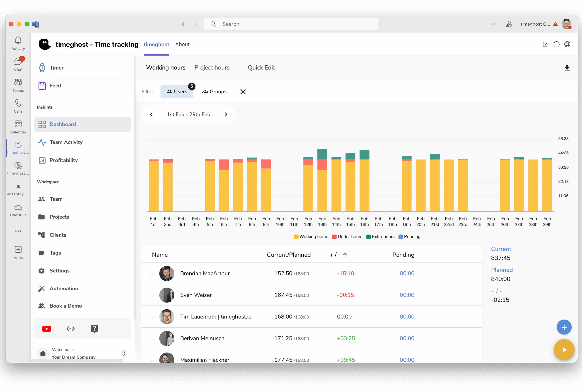Click the download export icon
The height and width of the screenshot is (392, 582).
pos(567,68)
